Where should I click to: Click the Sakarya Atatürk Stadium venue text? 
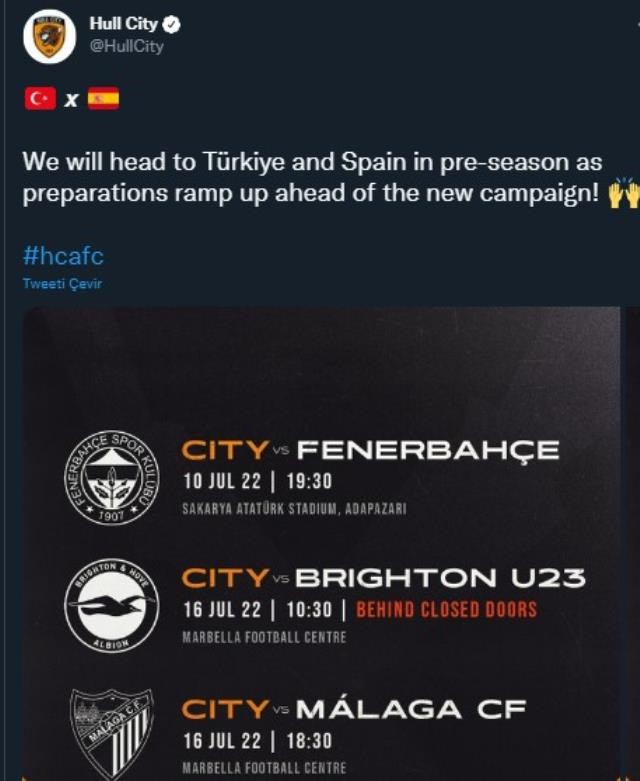(x=294, y=509)
